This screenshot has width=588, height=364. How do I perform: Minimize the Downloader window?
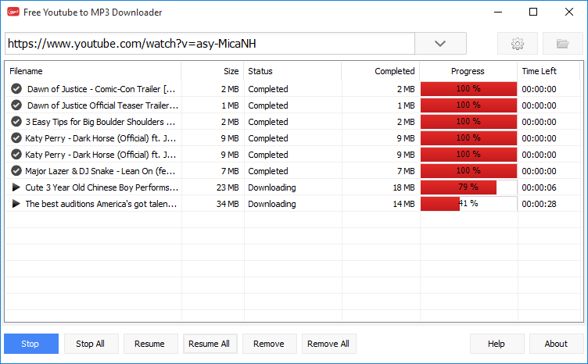[x=498, y=12]
